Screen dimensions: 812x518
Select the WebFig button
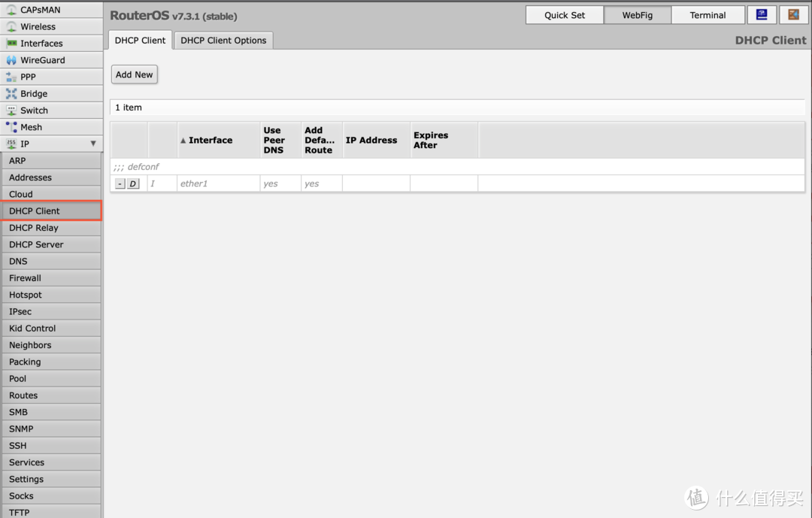638,15
